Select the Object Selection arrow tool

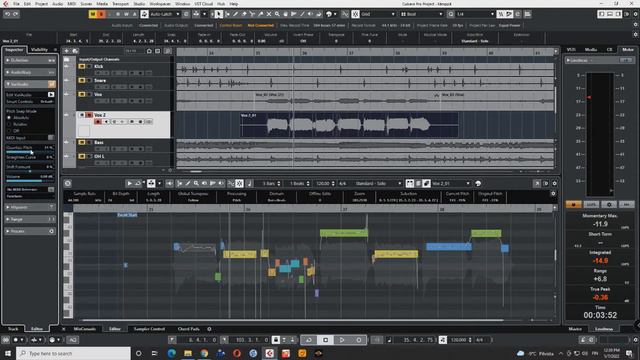tap(219, 14)
